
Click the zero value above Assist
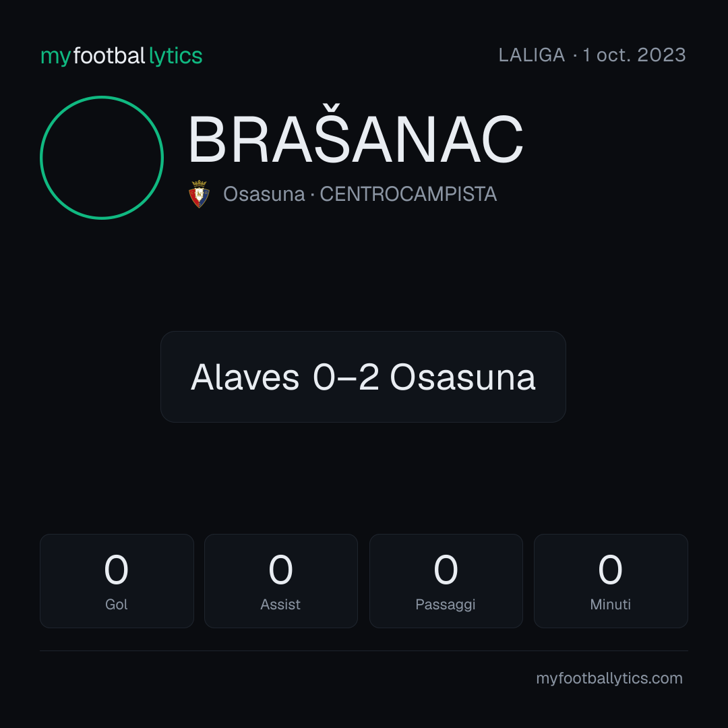(280, 570)
